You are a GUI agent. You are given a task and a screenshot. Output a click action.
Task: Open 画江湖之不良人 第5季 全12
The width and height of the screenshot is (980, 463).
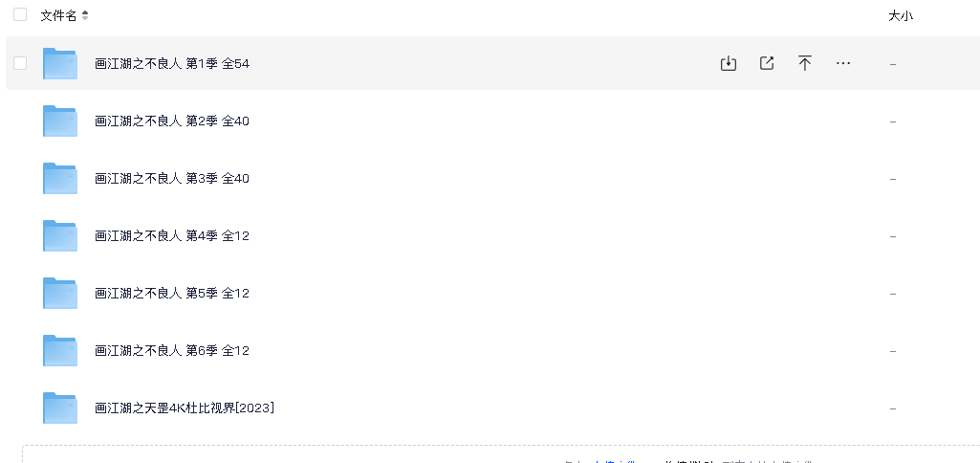[172, 293]
